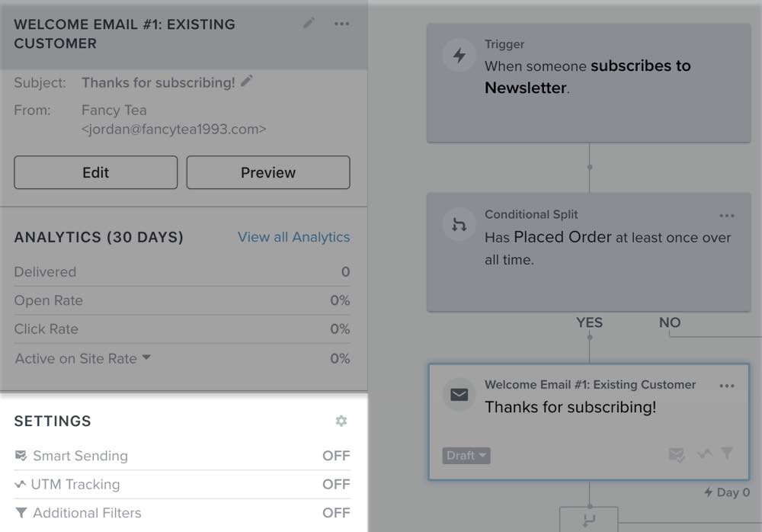The height and width of the screenshot is (532, 762).
Task: Expand the Active on Site Rate dropdown
Action: (x=147, y=357)
